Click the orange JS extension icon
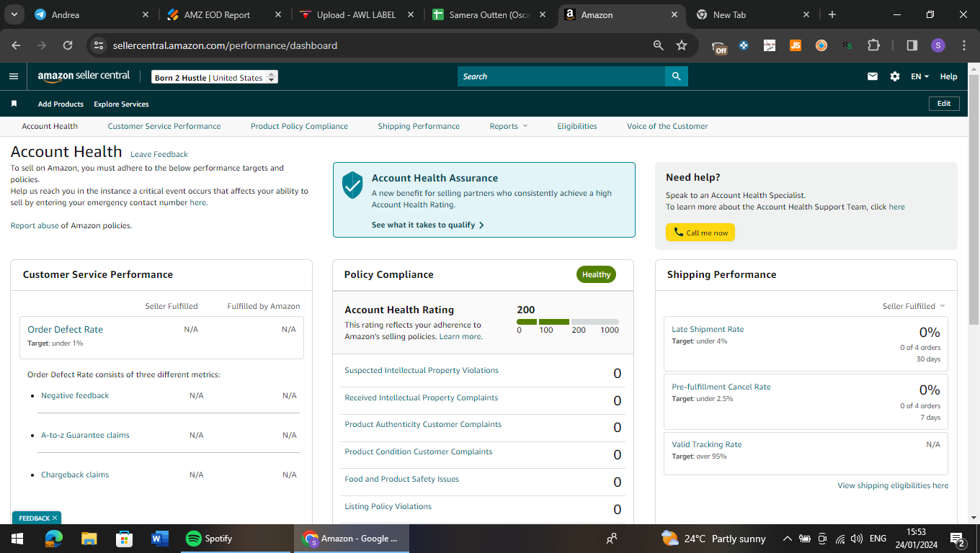Viewport: 980px width, 553px height. (x=796, y=45)
